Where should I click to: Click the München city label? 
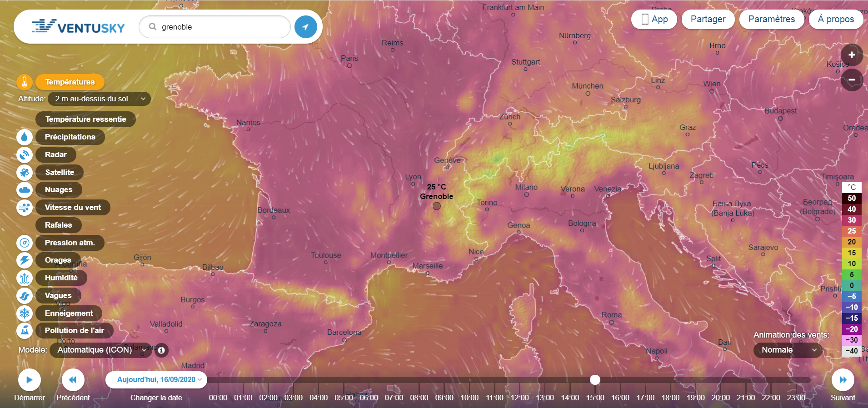pos(588,86)
